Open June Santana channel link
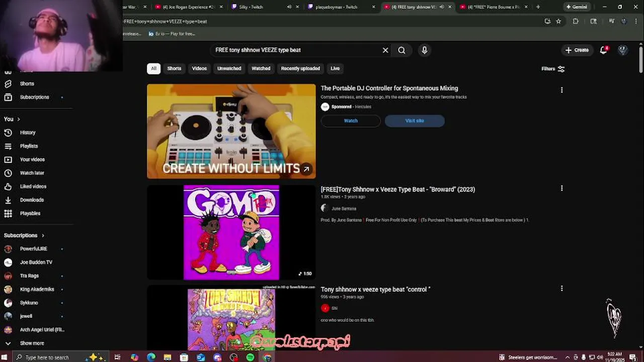644x362 pixels. point(344,209)
